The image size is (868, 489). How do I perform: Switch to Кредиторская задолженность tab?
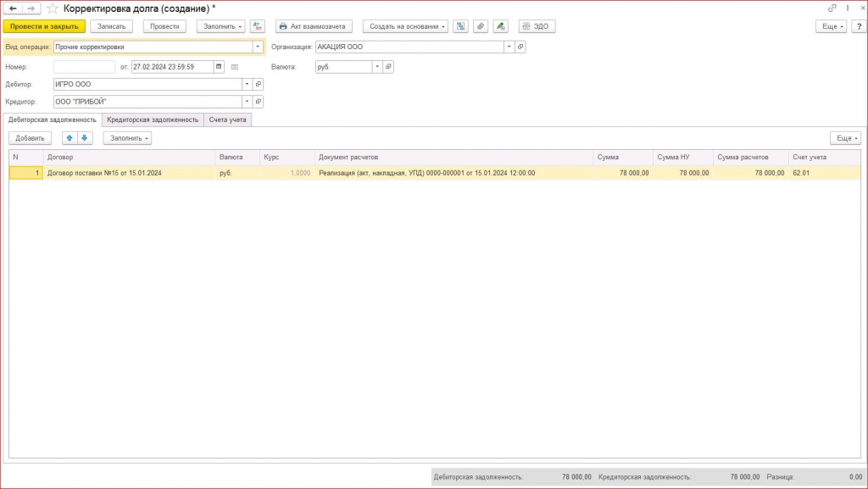[x=153, y=119]
